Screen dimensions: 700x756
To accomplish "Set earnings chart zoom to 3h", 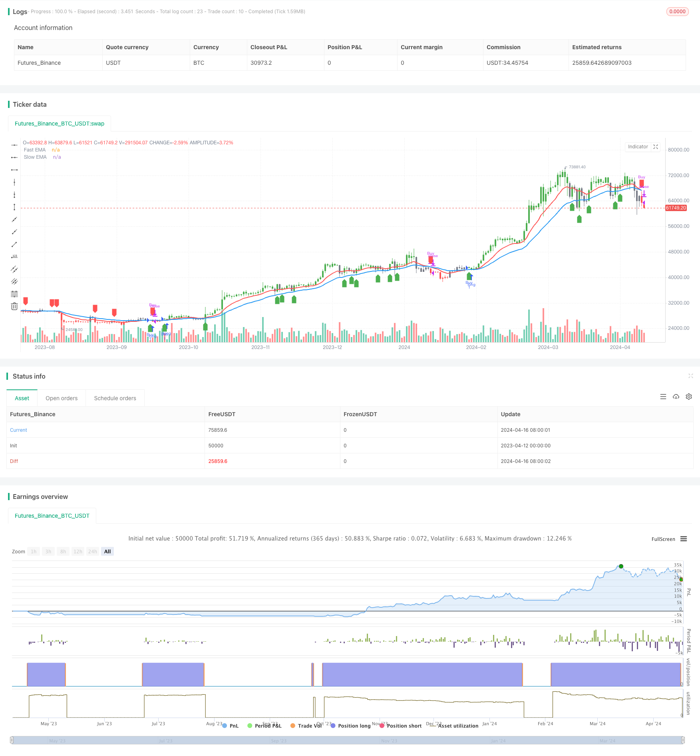I will (48, 551).
